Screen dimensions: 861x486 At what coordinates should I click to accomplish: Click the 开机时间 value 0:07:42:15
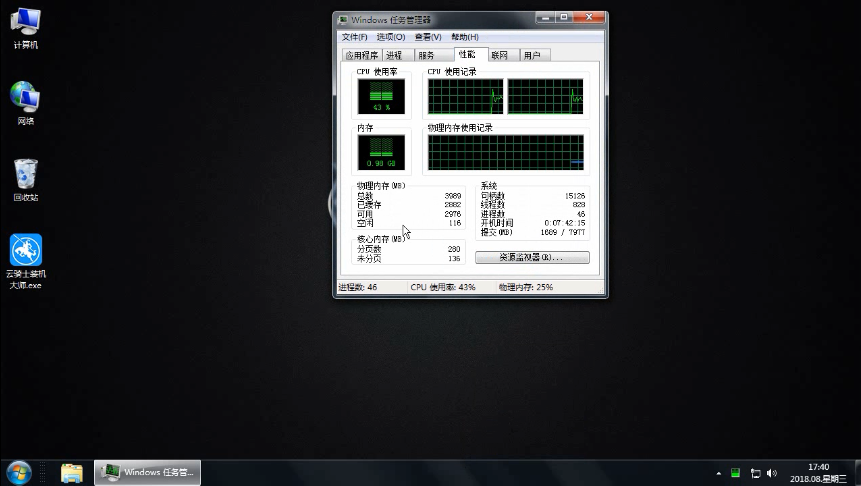click(565, 223)
